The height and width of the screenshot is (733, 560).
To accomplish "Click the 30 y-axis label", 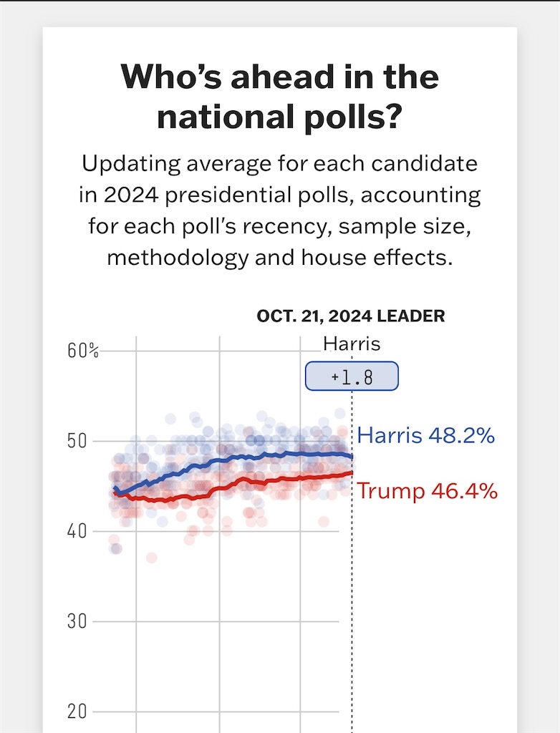I will pos(77,622).
